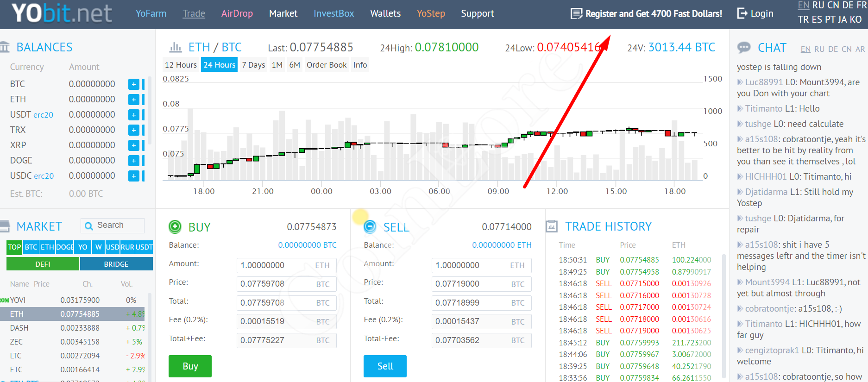This screenshot has width=868, height=382.
Task: Open the Trade menu item
Action: [194, 13]
